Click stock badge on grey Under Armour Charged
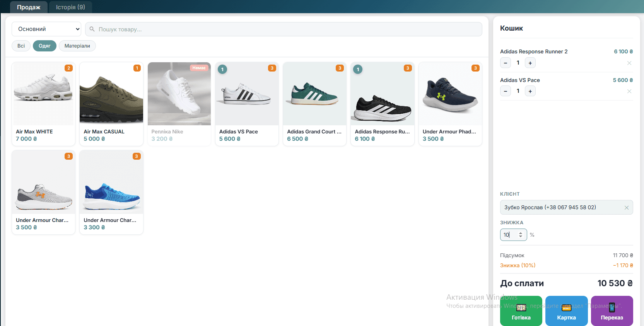 click(x=68, y=156)
